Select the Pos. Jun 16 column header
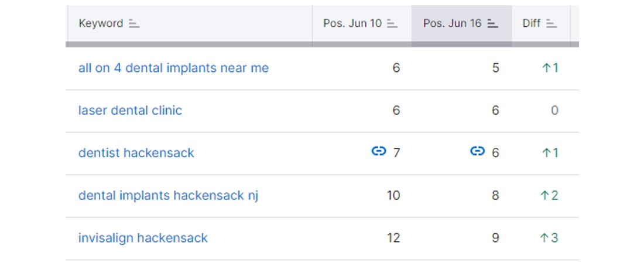Image resolution: width=644 pixels, height=263 pixels. [462, 23]
